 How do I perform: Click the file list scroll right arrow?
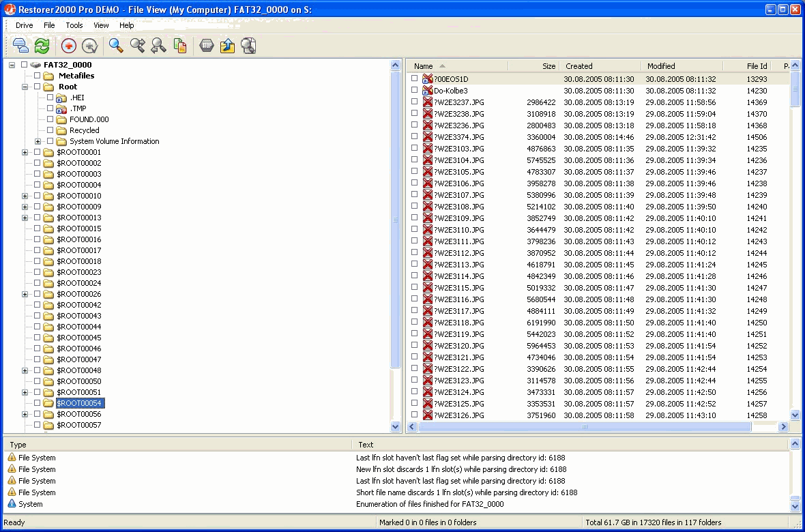783,426
